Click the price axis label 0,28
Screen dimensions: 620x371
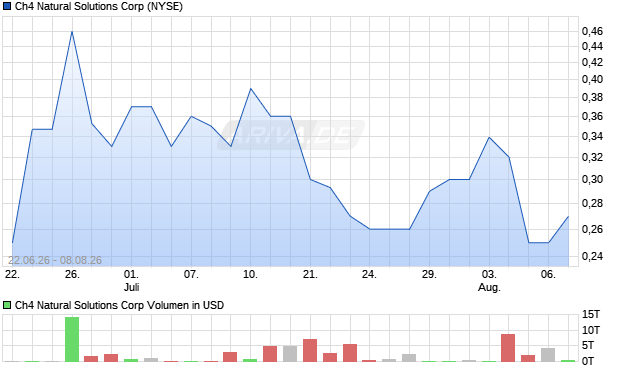[x=592, y=203]
